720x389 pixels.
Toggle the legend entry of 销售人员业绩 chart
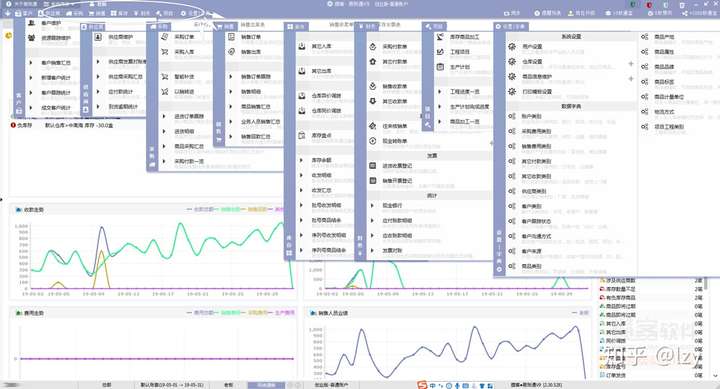580,313
